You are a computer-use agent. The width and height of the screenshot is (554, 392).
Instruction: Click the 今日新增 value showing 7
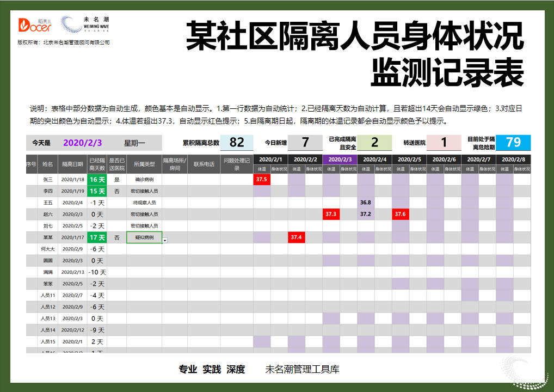[x=305, y=143]
